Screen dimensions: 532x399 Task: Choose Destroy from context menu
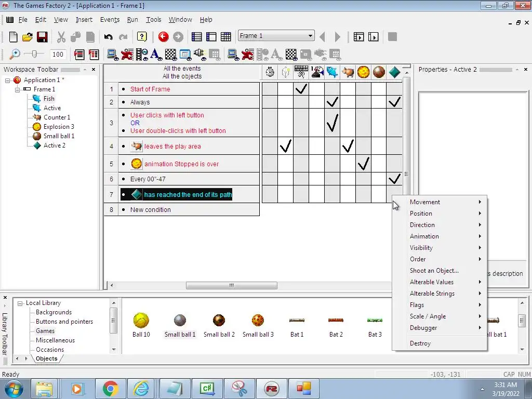point(440,343)
